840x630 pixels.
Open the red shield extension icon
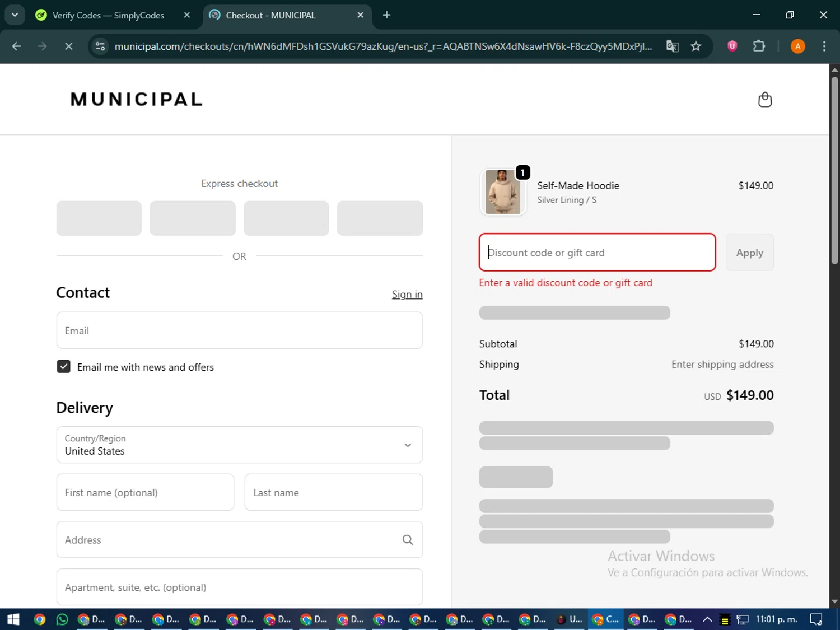point(732,46)
